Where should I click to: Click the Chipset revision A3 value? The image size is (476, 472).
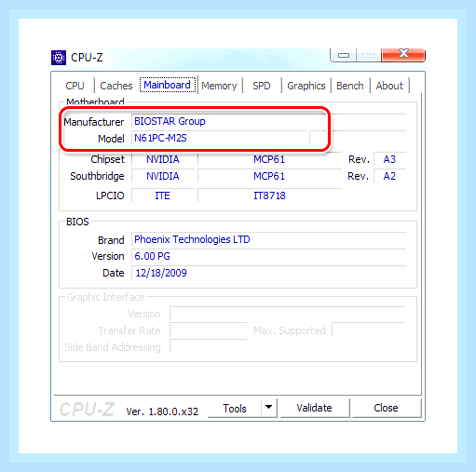(389, 159)
